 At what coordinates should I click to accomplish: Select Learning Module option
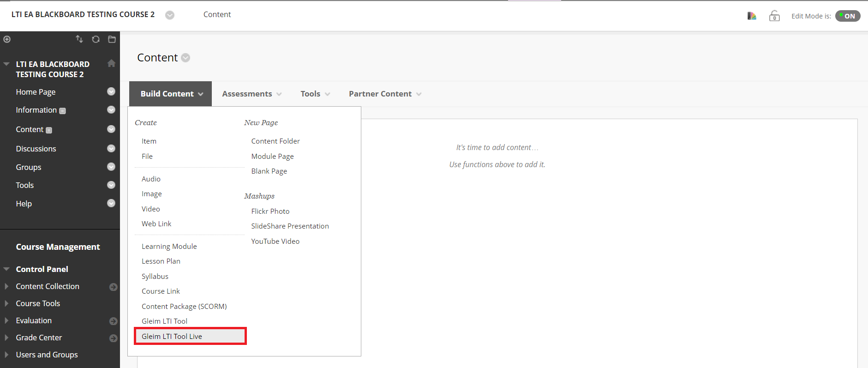169,247
